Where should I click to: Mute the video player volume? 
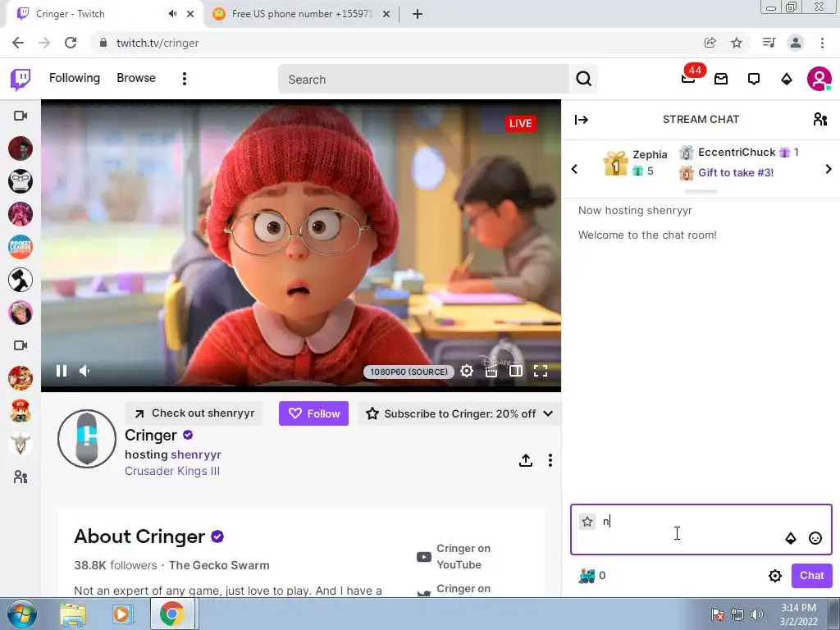tap(84, 371)
